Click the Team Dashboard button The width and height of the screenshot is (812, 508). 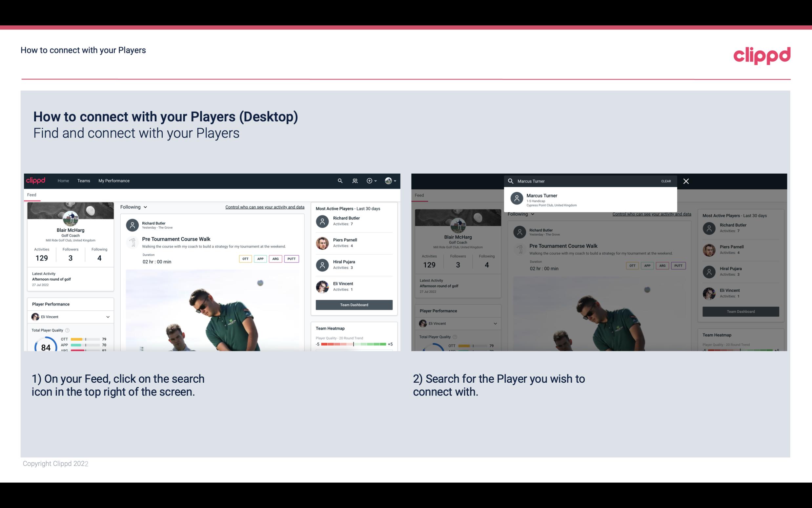354,304
